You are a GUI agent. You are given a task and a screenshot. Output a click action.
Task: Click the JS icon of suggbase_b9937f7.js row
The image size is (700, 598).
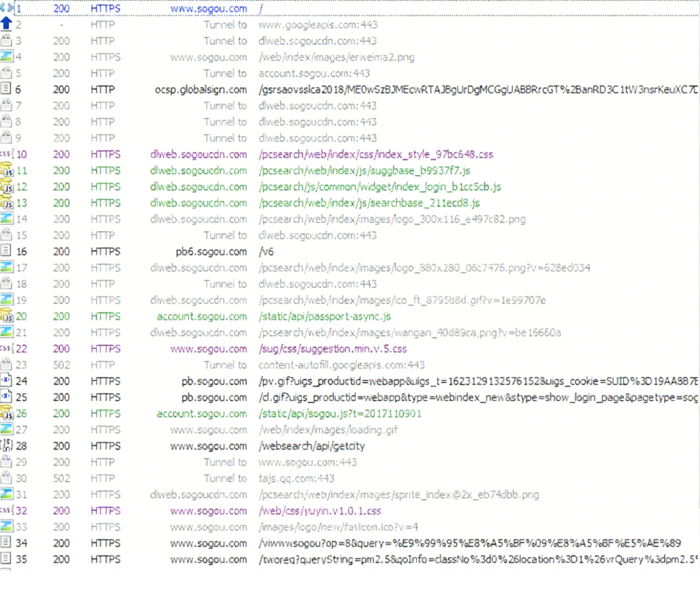click(x=7, y=170)
